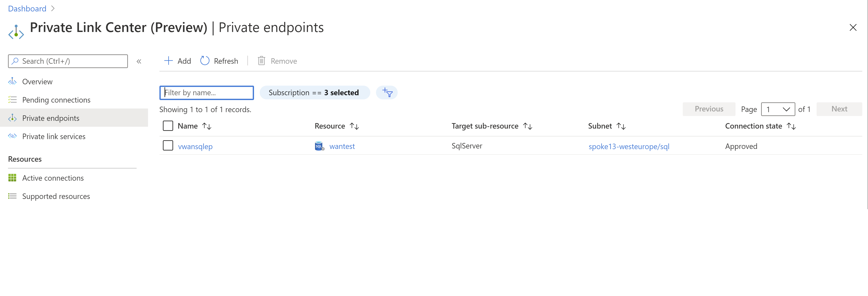Click the Remove trash can icon

click(261, 61)
